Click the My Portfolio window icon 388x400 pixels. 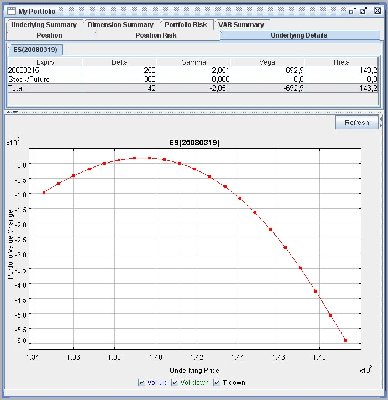pos(11,11)
